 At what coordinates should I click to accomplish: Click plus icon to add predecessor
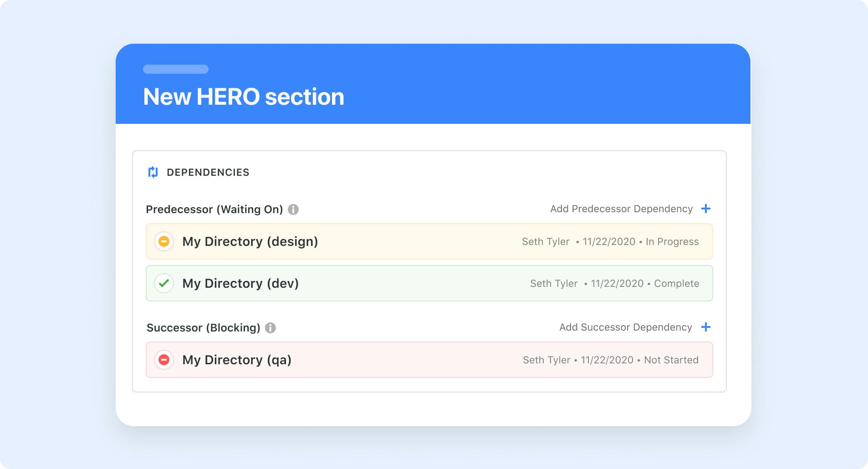point(706,209)
